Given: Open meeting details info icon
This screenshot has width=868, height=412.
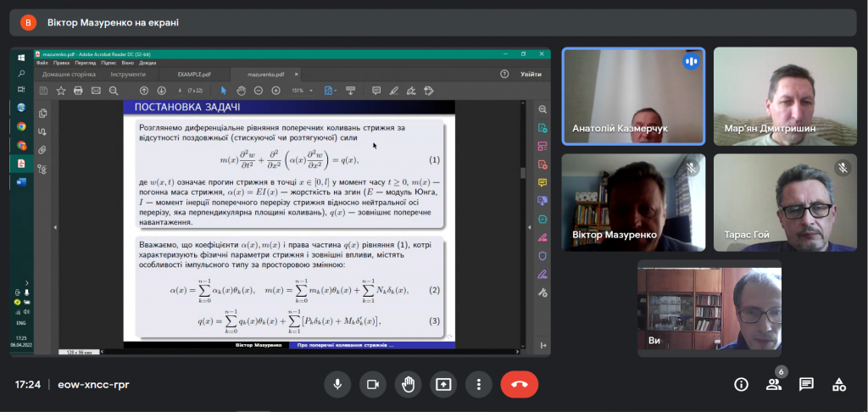Looking at the screenshot, I should (x=741, y=384).
